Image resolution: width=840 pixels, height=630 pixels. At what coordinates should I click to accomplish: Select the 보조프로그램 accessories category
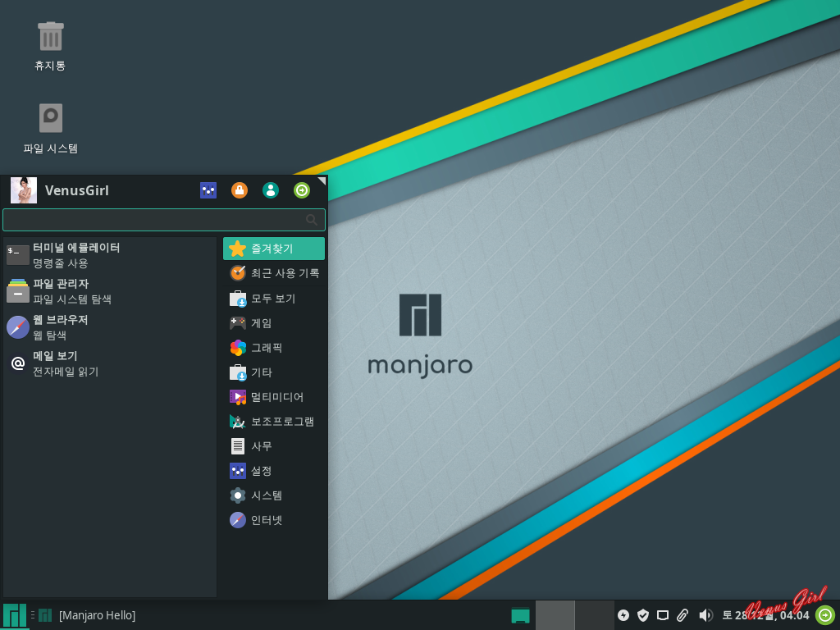274,422
